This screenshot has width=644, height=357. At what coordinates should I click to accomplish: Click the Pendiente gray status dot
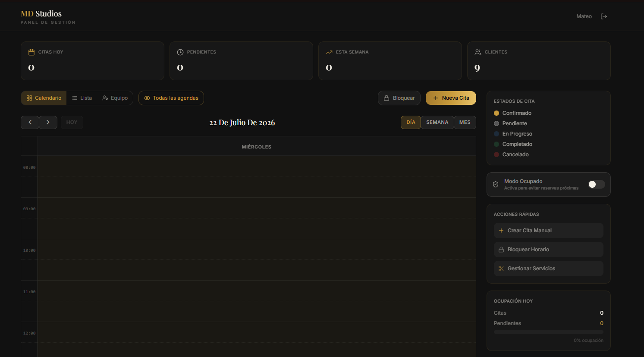click(x=496, y=123)
